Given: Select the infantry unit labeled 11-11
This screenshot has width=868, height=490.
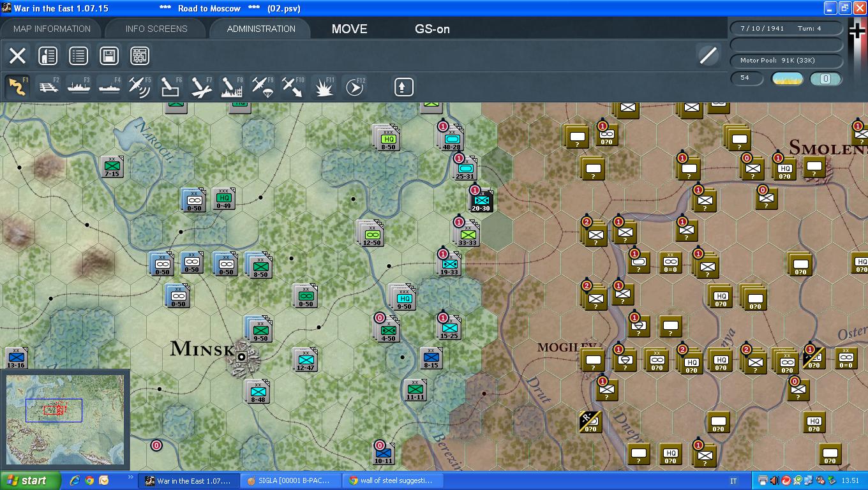Looking at the screenshot, I should [x=415, y=389].
